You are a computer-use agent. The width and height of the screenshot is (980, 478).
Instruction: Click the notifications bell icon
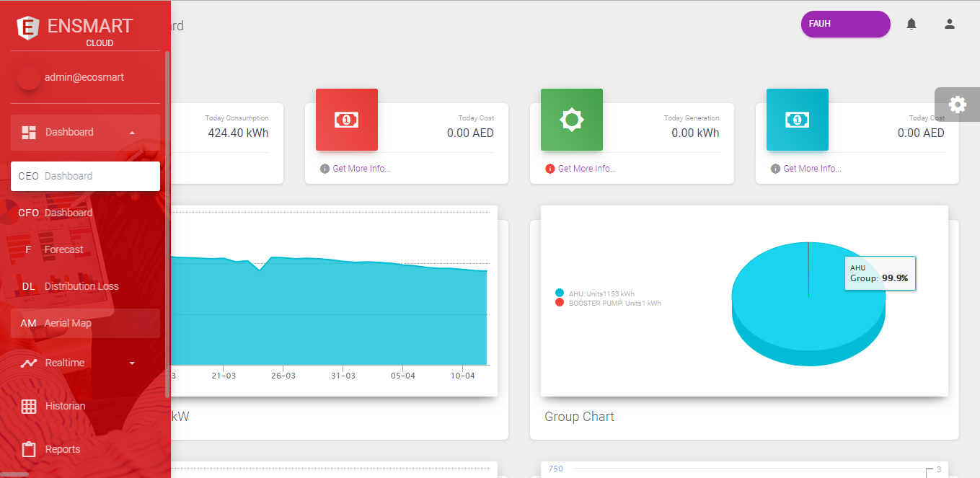coord(911,25)
